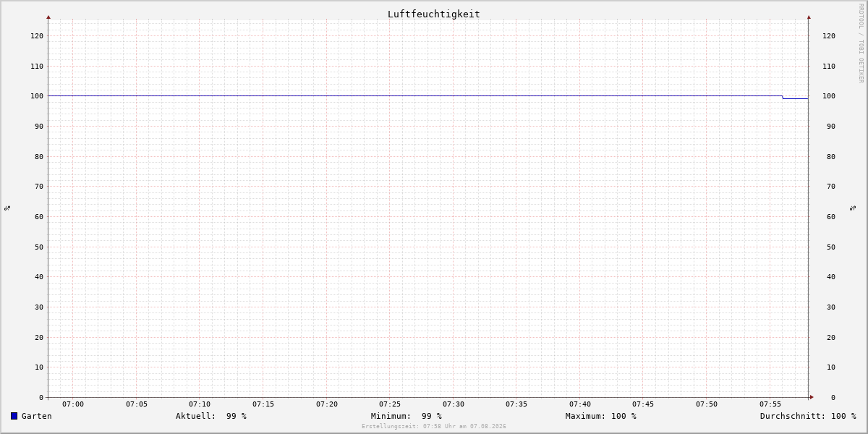The image size is (868, 434).
Task: Click the red arrow atop left y-axis
Action: pos(48,17)
